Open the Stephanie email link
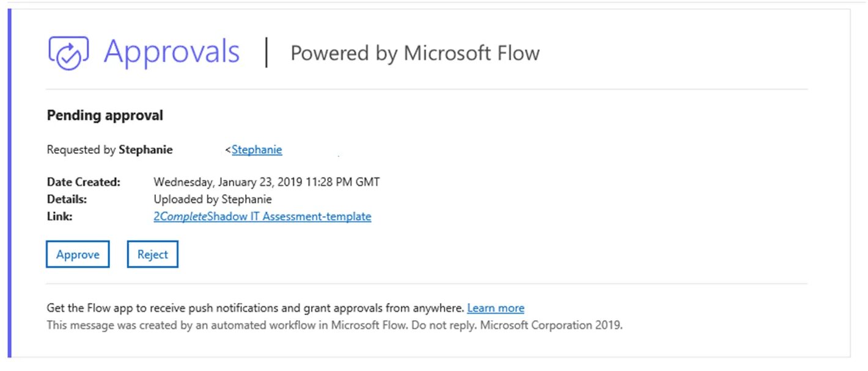Image resolution: width=868 pixels, height=371 pixels. [x=257, y=150]
